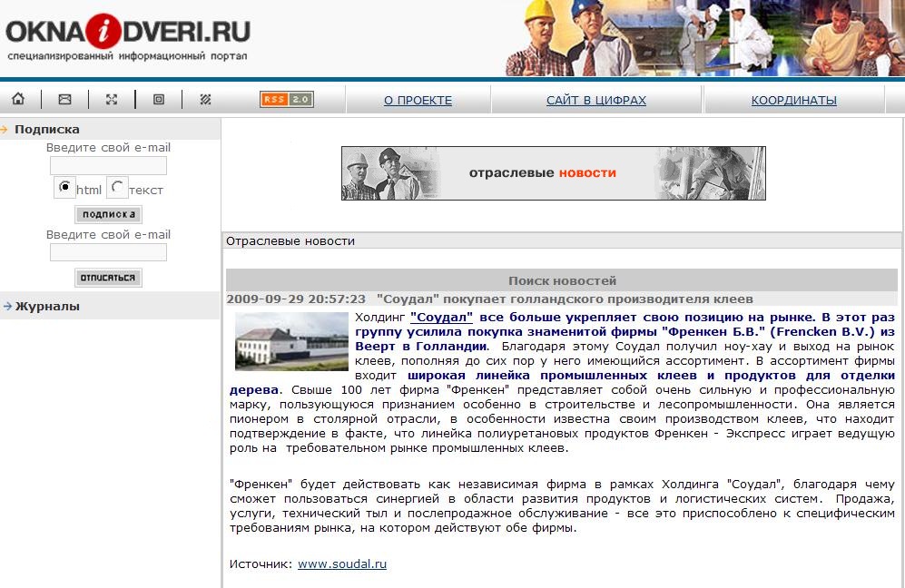The width and height of the screenshot is (905, 588).
Task: Click the factory building article thumbnail
Action: pyautogui.click(x=291, y=341)
